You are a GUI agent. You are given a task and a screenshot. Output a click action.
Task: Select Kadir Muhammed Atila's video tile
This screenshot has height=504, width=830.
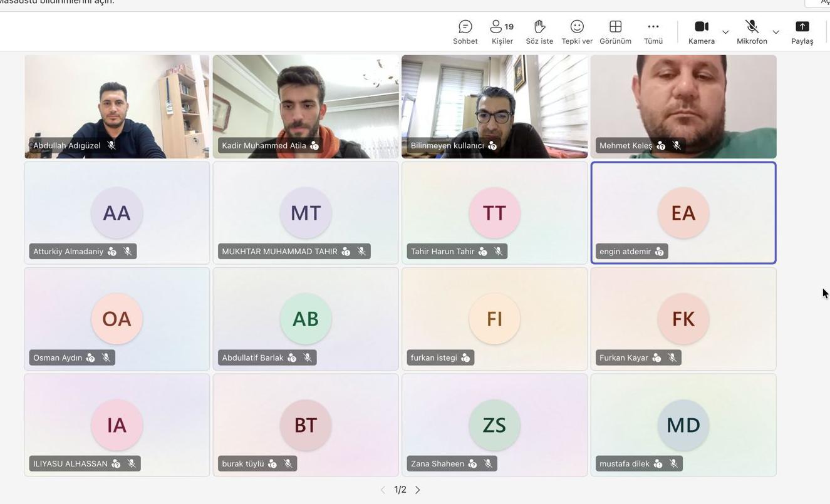[x=306, y=106]
